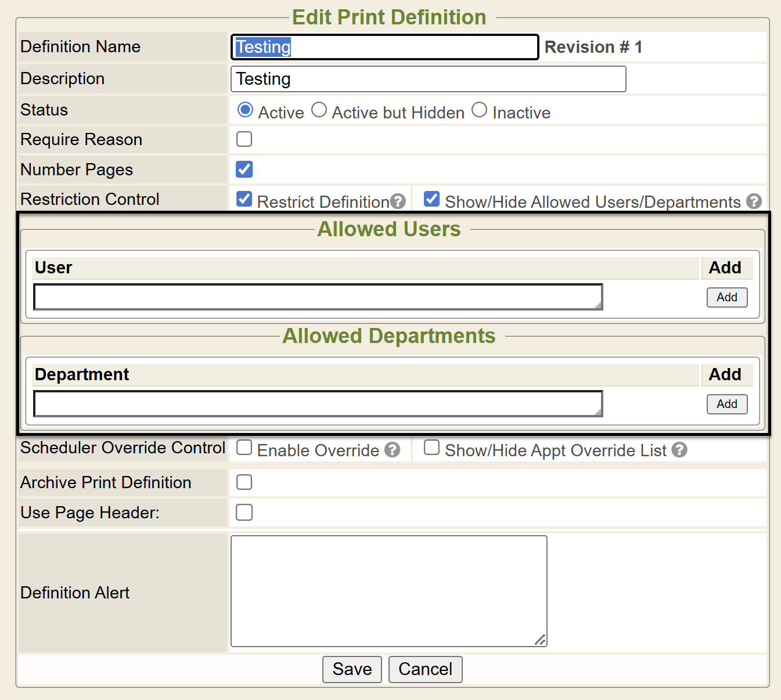Set status to Inactive
The height and width of the screenshot is (700, 781).
click(x=479, y=110)
